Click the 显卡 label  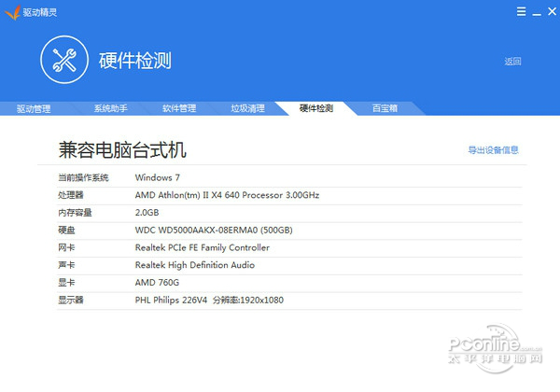click(66, 283)
